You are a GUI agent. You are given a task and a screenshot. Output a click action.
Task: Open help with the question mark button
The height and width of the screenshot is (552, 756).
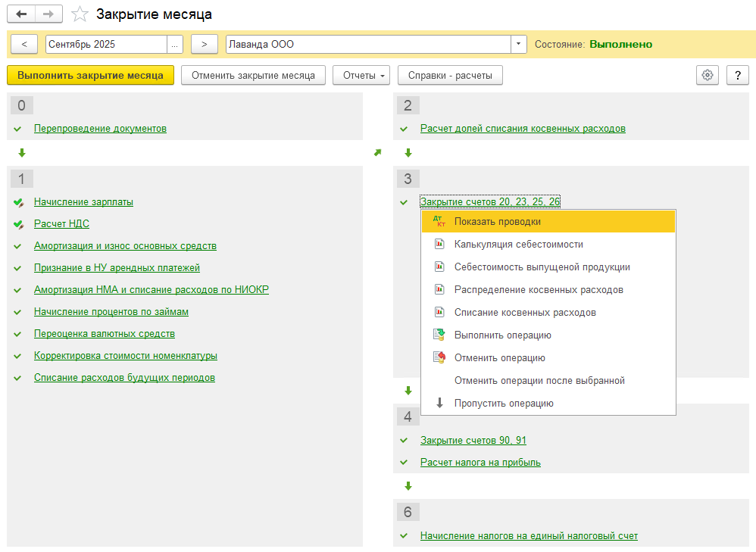click(737, 75)
